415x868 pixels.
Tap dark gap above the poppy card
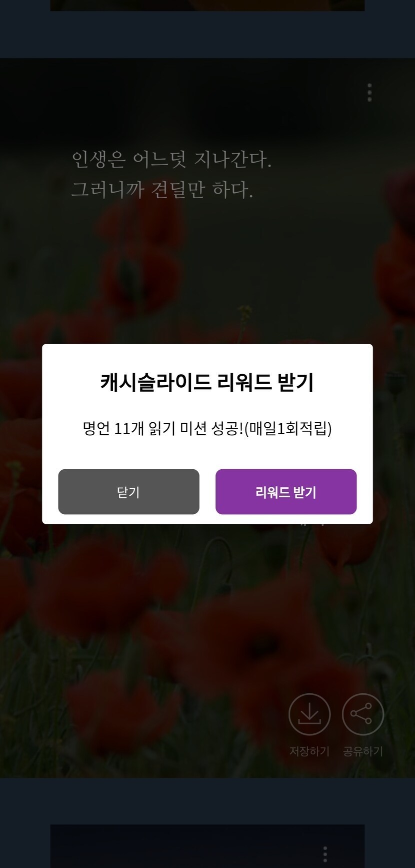(x=207, y=35)
